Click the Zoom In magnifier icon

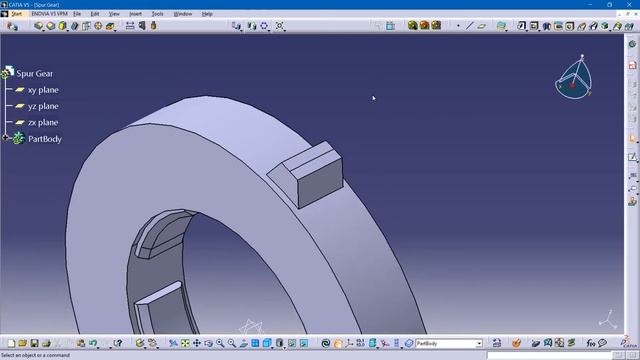(220, 343)
